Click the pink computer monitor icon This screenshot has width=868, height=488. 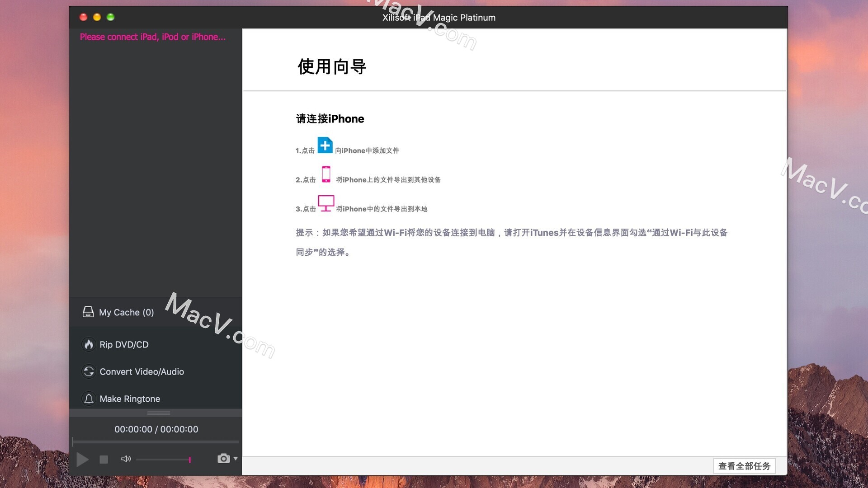point(326,203)
